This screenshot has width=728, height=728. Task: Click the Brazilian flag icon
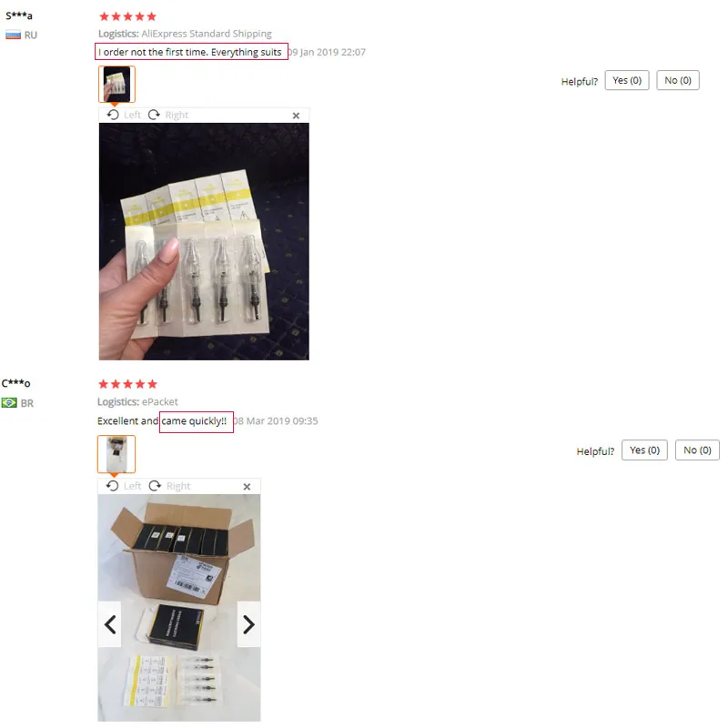9,402
